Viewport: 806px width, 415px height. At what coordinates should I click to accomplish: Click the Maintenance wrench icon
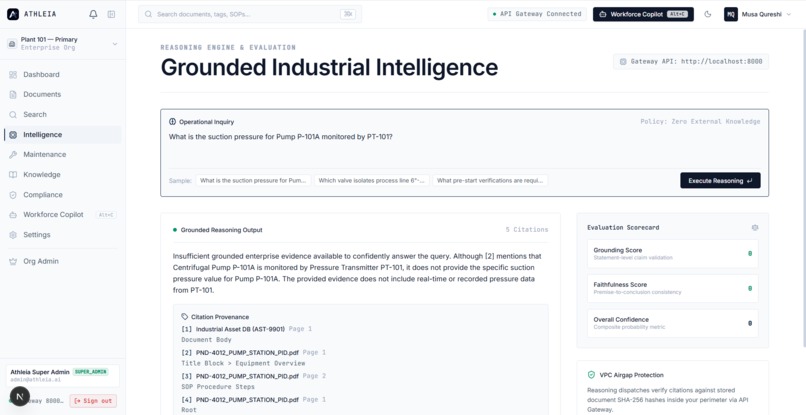tap(13, 155)
